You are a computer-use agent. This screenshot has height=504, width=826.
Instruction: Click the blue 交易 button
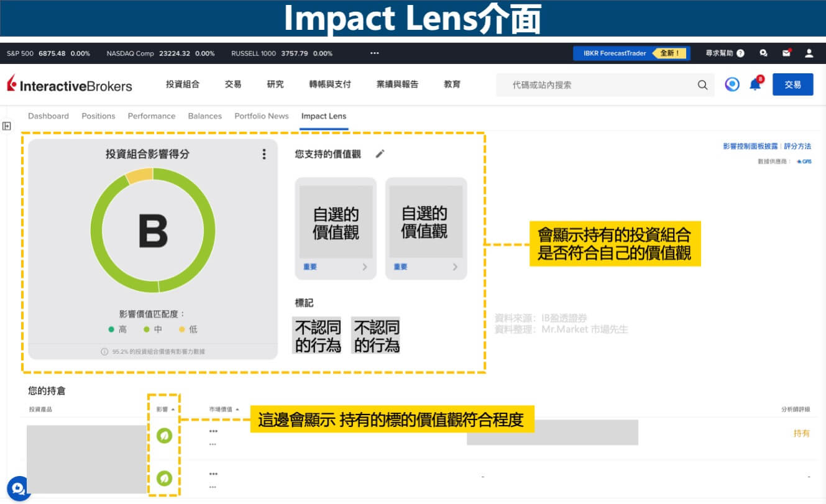point(792,85)
